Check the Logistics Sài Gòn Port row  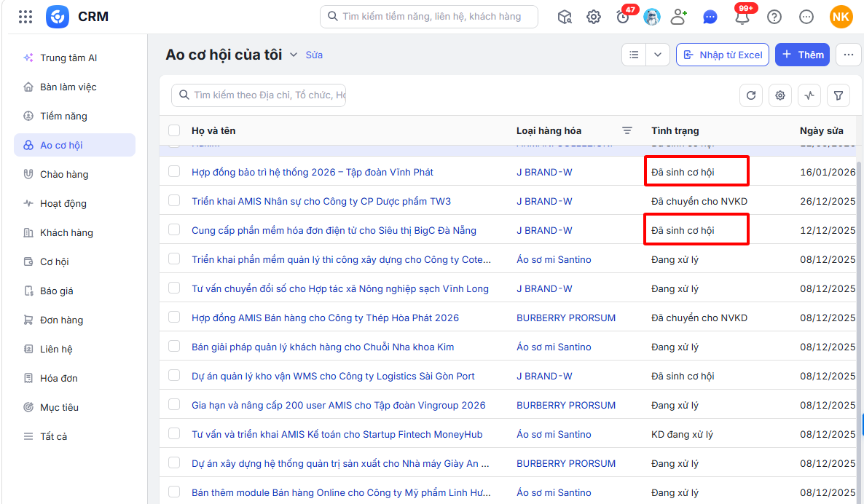[174, 376]
